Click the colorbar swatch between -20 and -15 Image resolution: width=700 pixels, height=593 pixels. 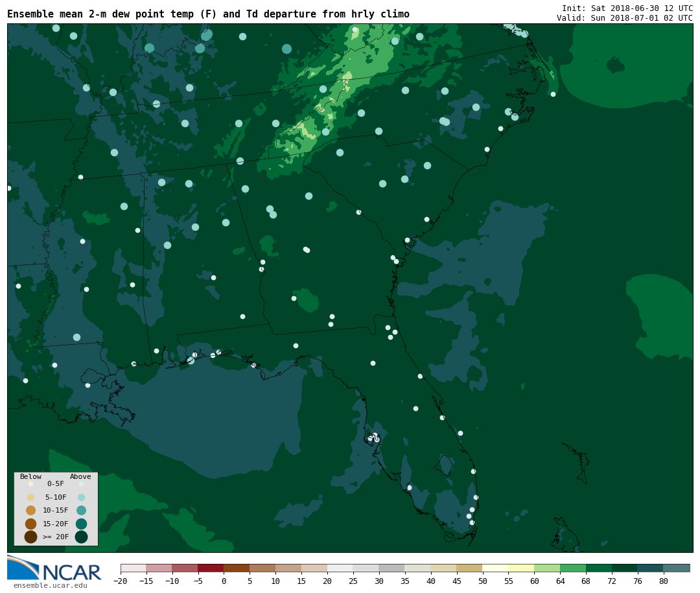click(x=134, y=568)
